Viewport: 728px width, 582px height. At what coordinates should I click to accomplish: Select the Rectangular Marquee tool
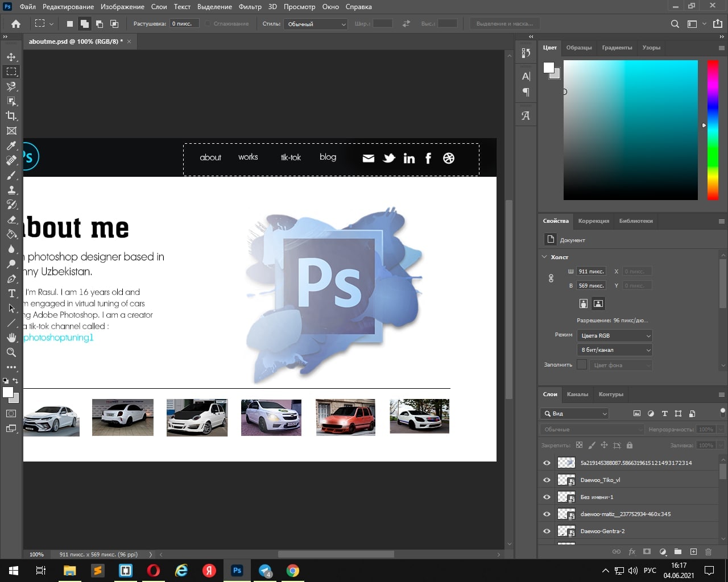(x=11, y=72)
